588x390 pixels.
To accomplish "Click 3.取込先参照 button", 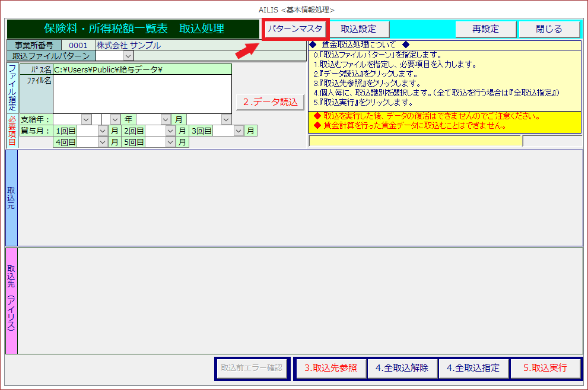I will point(330,368).
